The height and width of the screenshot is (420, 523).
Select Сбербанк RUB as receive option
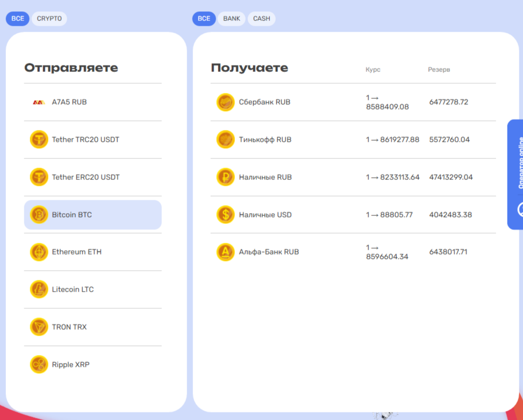click(x=353, y=102)
